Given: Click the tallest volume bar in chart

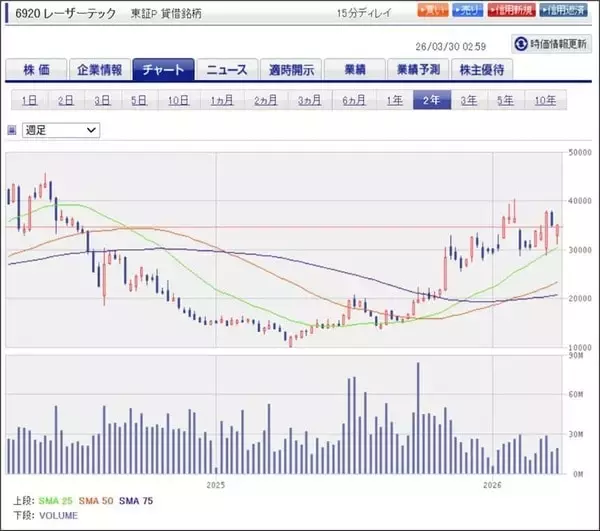Looking at the screenshot, I should pos(417,418).
